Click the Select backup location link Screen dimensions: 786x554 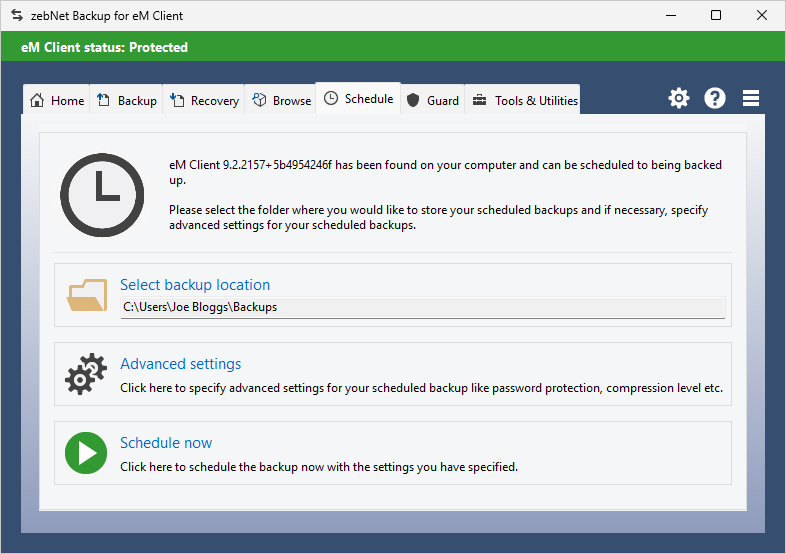coord(195,285)
